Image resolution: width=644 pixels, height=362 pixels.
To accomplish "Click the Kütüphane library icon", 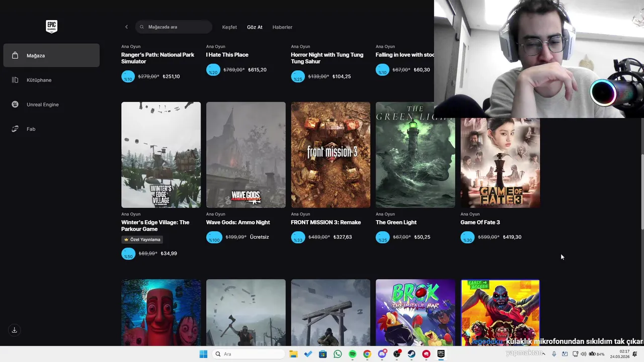I will [15, 80].
